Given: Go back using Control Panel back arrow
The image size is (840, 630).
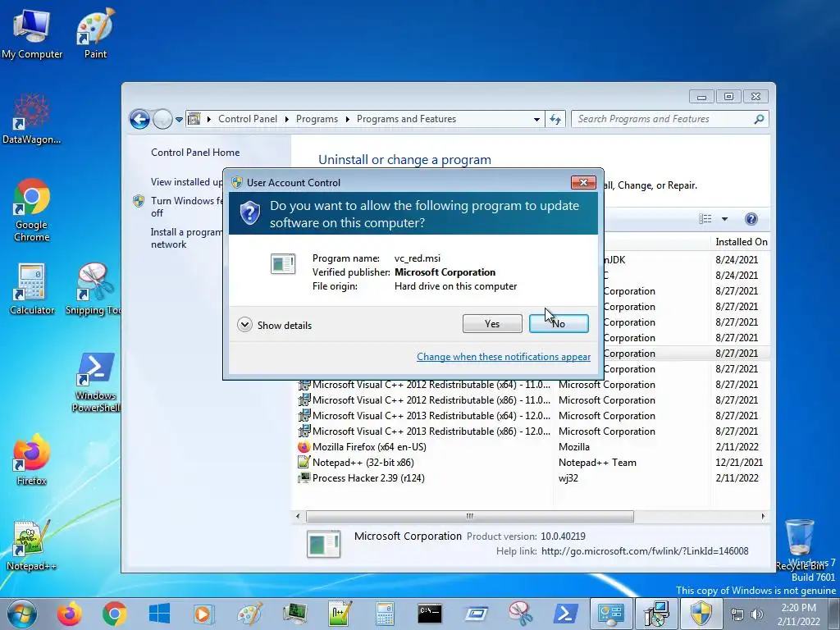Looking at the screenshot, I should click(139, 119).
